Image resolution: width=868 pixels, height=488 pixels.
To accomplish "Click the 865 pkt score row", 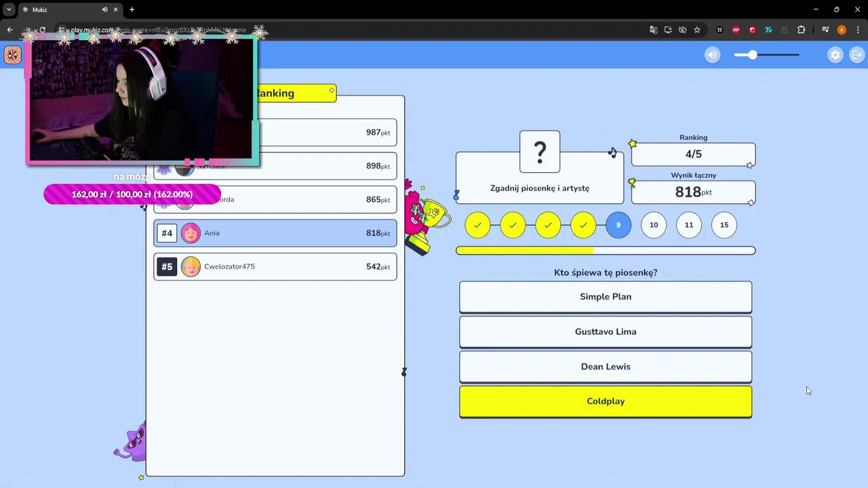I will click(x=275, y=199).
